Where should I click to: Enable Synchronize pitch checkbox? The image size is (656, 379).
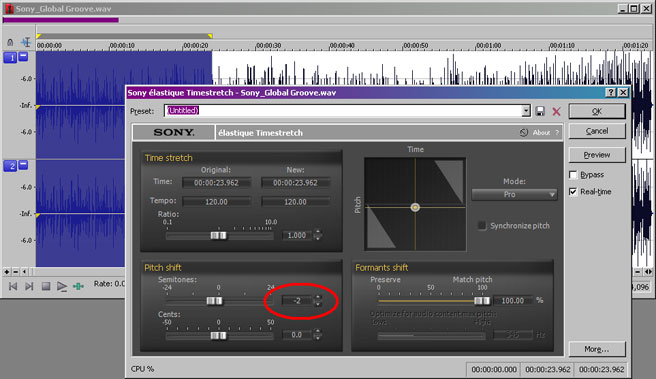tap(482, 225)
